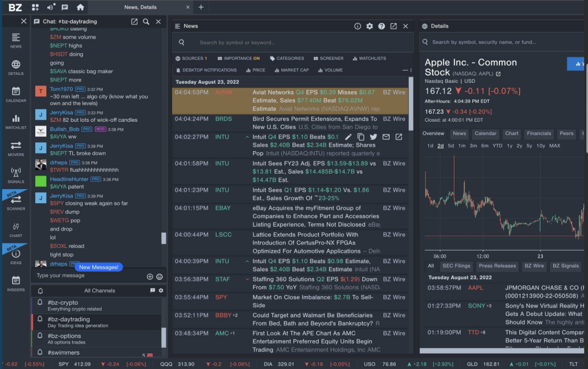Search within the daytrading chat
This screenshot has width=588, height=369.
point(146,22)
